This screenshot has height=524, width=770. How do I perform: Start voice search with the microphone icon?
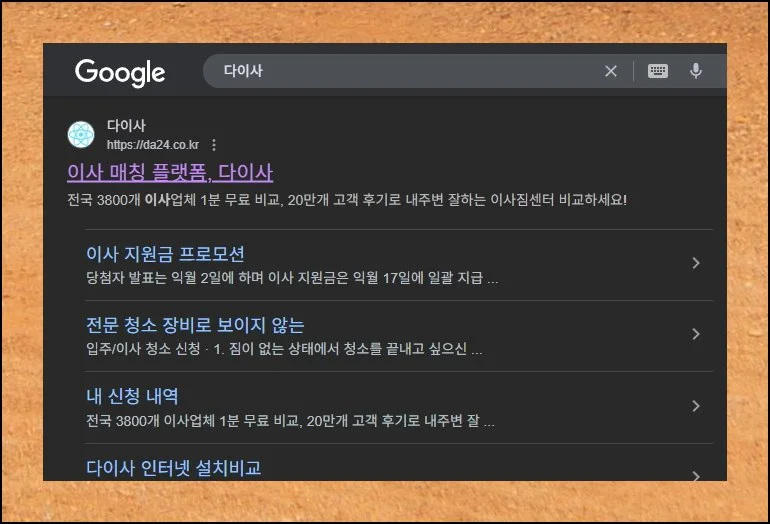696,71
